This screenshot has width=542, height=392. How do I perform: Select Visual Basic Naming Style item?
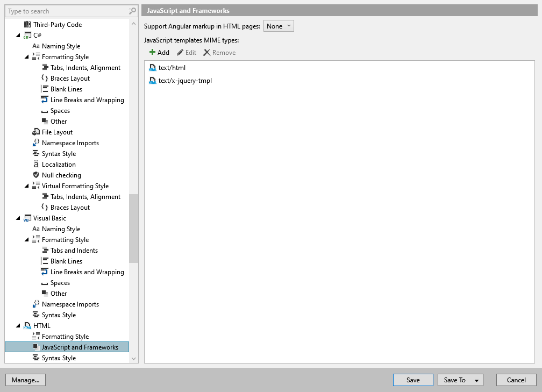click(x=61, y=229)
